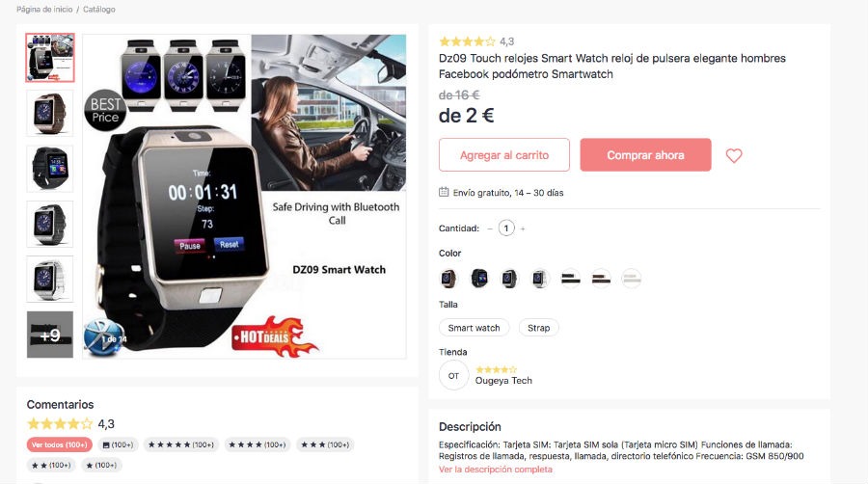Select the brown watch color option
868x484 pixels.
point(448,279)
